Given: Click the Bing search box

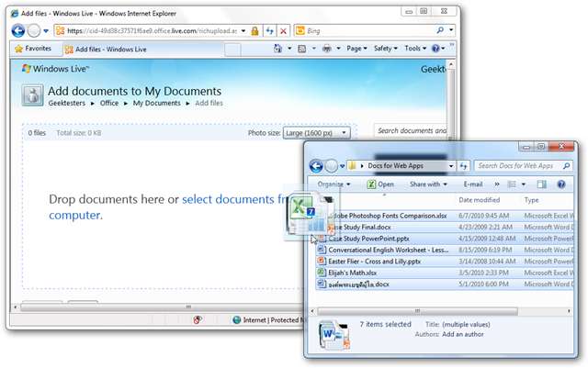Looking at the screenshot, I should (x=370, y=30).
